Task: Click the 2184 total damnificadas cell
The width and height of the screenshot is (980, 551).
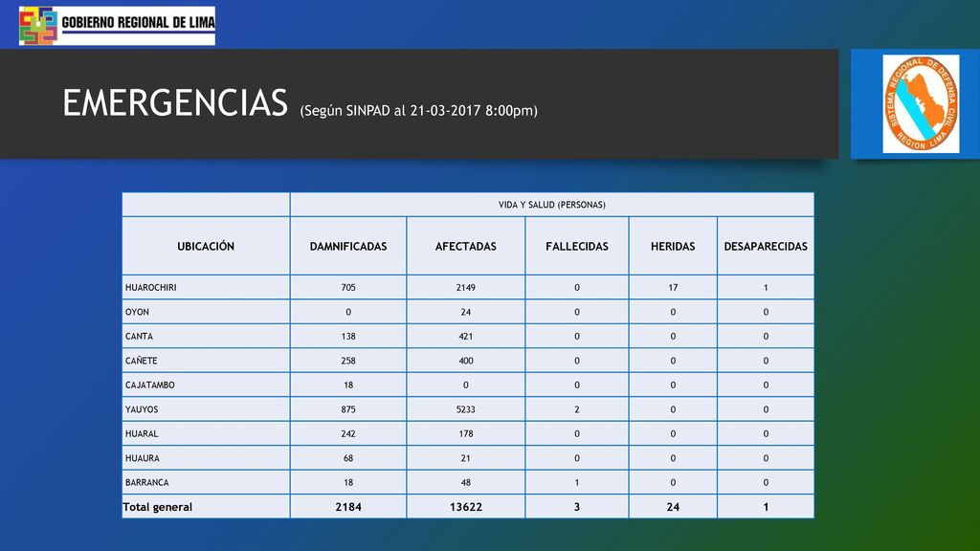Action: tap(348, 507)
